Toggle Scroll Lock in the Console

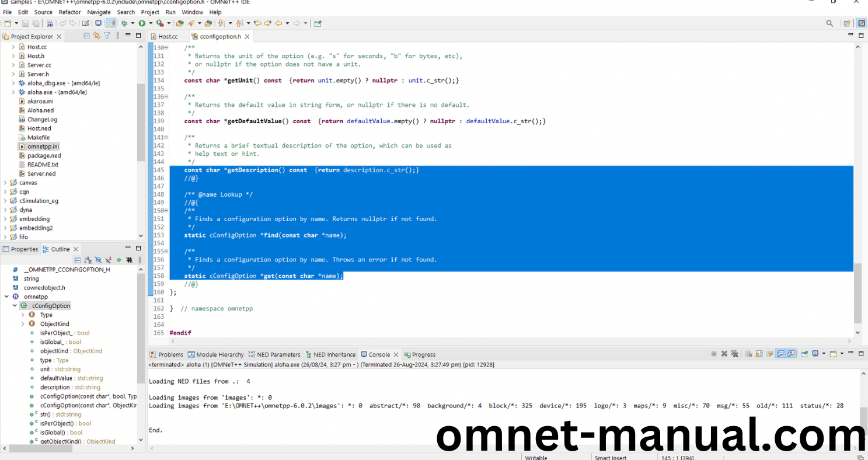[759, 354]
